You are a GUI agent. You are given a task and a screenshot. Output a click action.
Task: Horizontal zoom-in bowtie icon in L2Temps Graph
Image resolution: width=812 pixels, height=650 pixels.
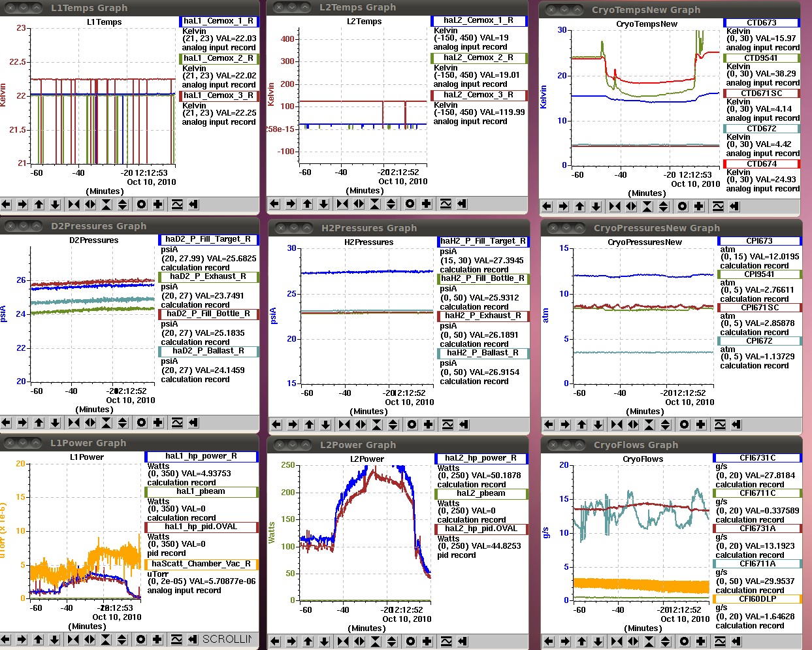pyautogui.click(x=342, y=204)
